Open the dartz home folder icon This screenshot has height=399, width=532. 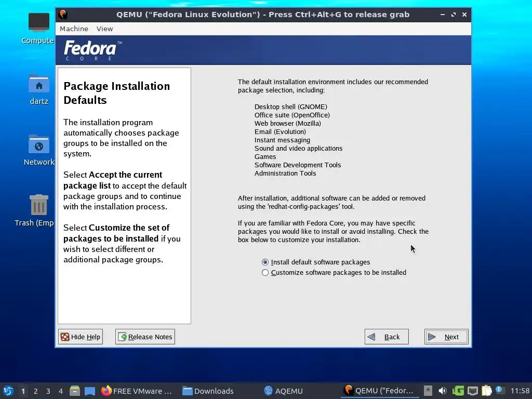coord(38,90)
